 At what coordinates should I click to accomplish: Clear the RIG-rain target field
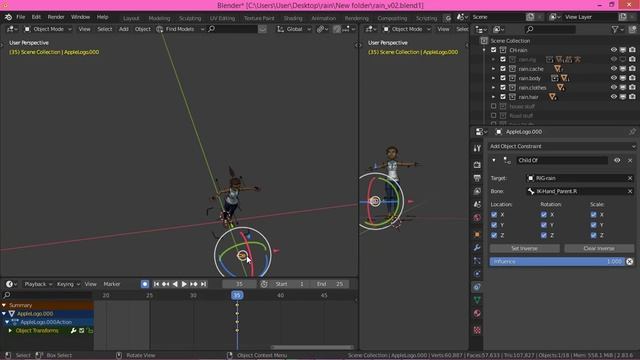pyautogui.click(x=630, y=178)
